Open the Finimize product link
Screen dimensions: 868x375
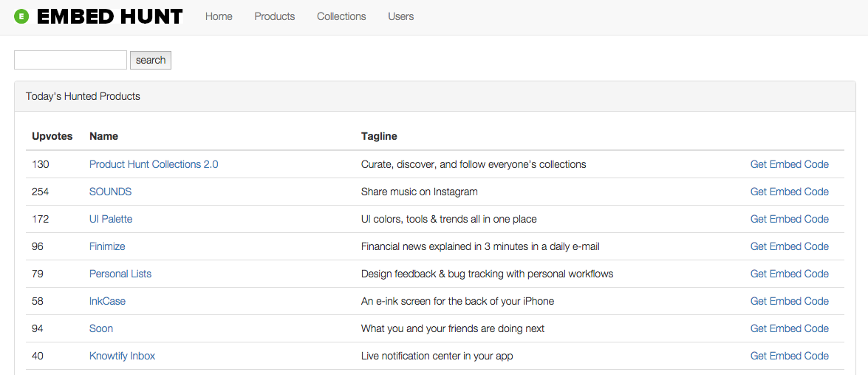point(107,246)
